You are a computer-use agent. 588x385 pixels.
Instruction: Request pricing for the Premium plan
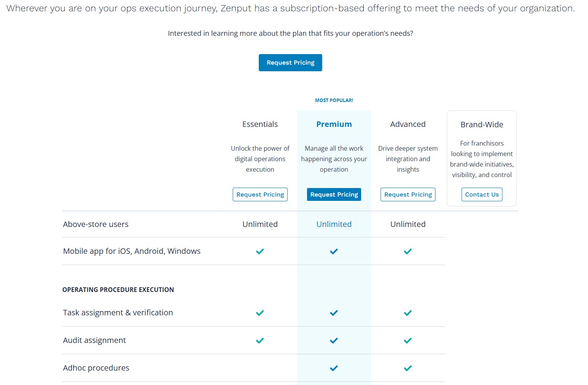pos(334,194)
